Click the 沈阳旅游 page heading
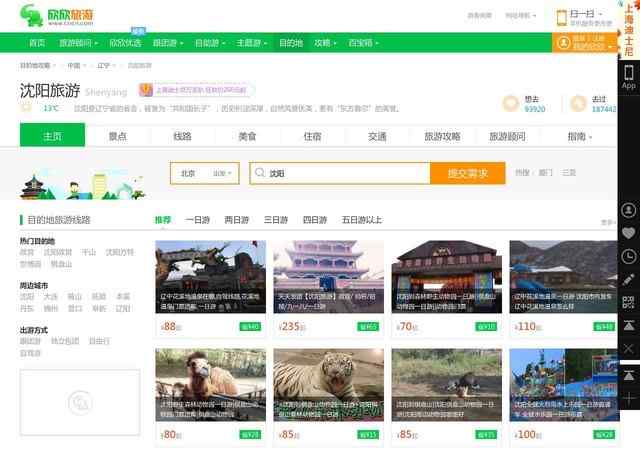Image resolution: width=640 pixels, height=450 pixels. 50,90
